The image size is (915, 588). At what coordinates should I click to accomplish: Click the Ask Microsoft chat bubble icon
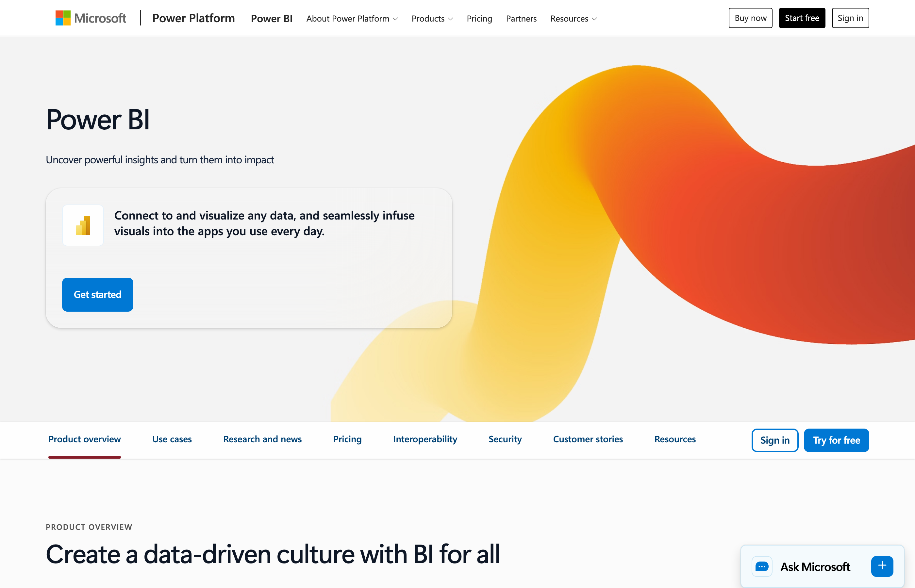click(x=762, y=566)
